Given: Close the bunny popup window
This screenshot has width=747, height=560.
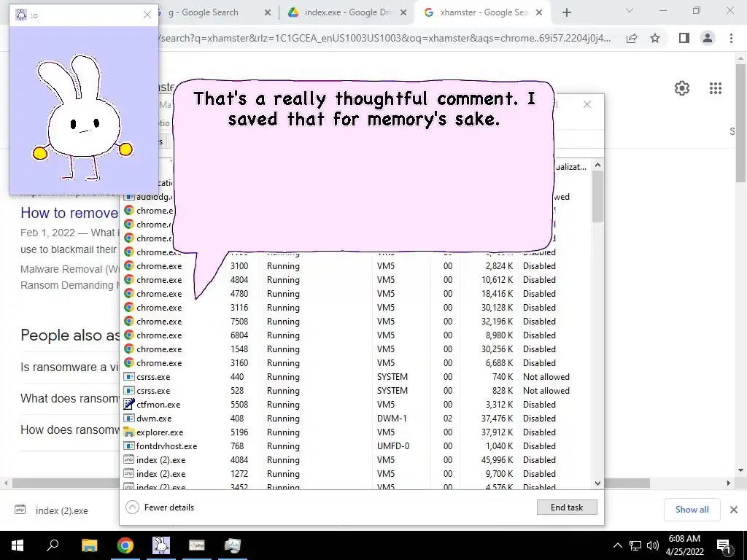Looking at the screenshot, I should point(147,15).
